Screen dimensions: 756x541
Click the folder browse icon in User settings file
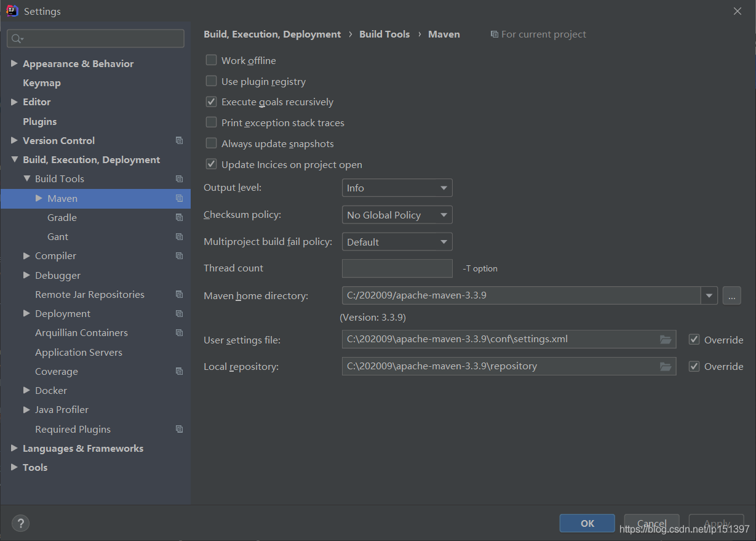[666, 339]
